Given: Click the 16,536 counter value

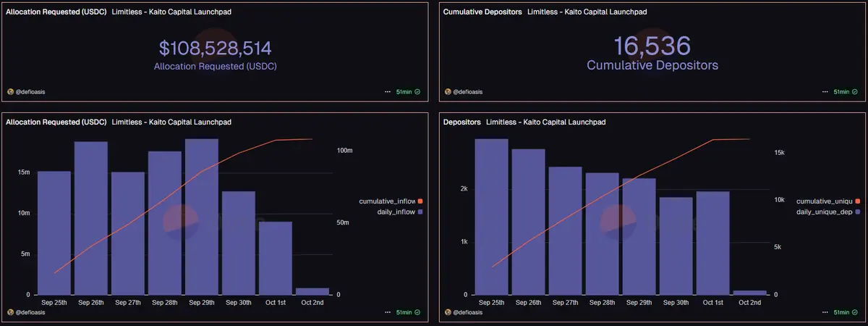Looking at the screenshot, I should pyautogui.click(x=652, y=46).
